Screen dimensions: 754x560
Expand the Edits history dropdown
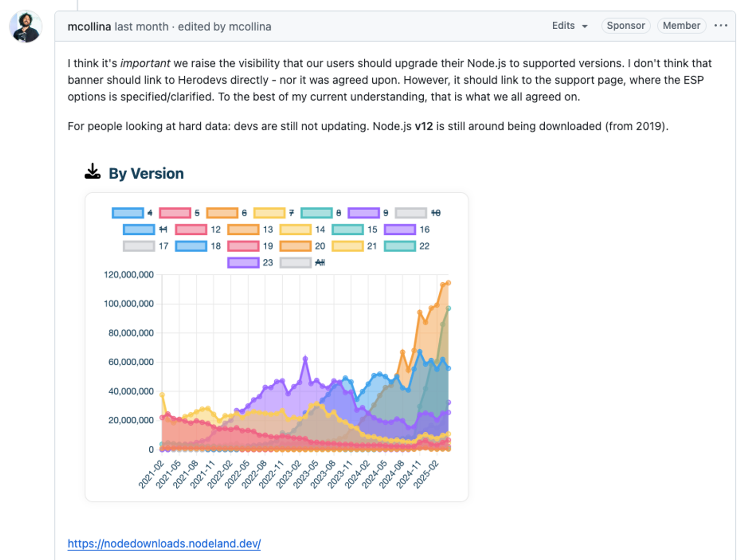click(570, 26)
